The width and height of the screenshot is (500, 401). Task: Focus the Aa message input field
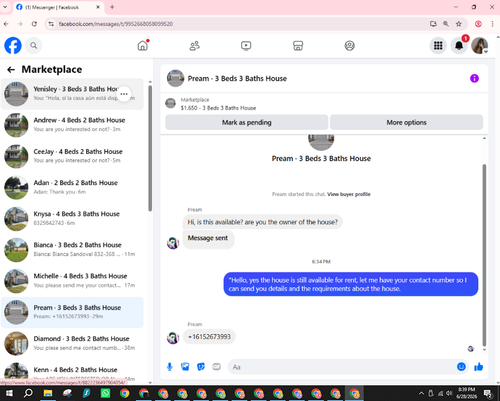342,367
